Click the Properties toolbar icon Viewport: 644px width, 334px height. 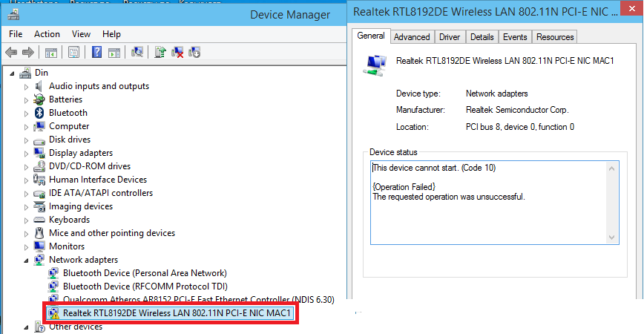pyautogui.click(x=74, y=52)
